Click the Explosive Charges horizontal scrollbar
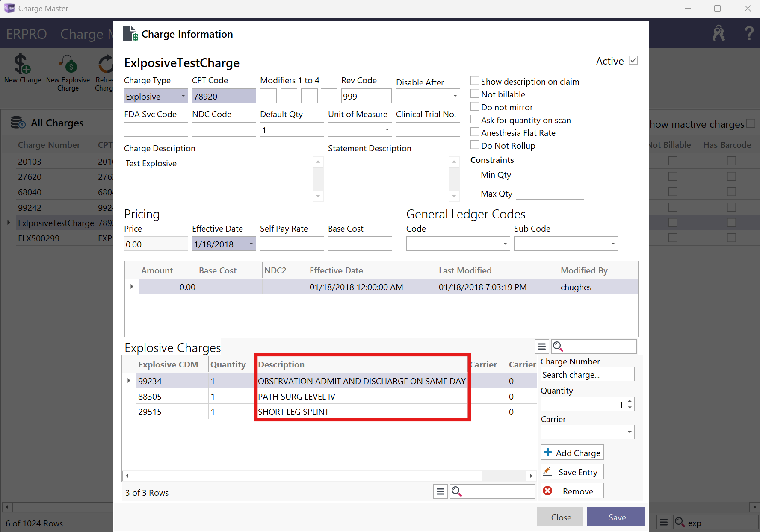760x532 pixels. [307, 476]
